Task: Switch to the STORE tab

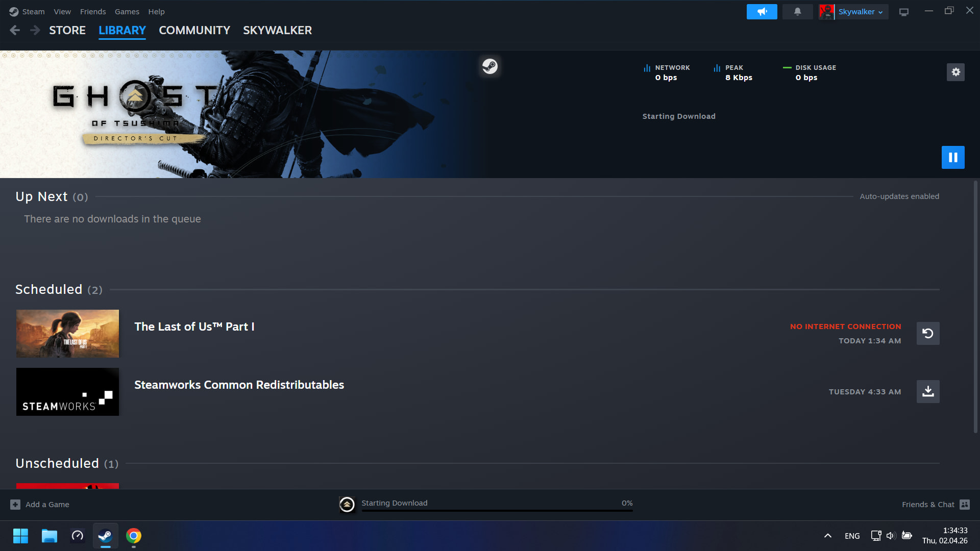Action: (67, 30)
